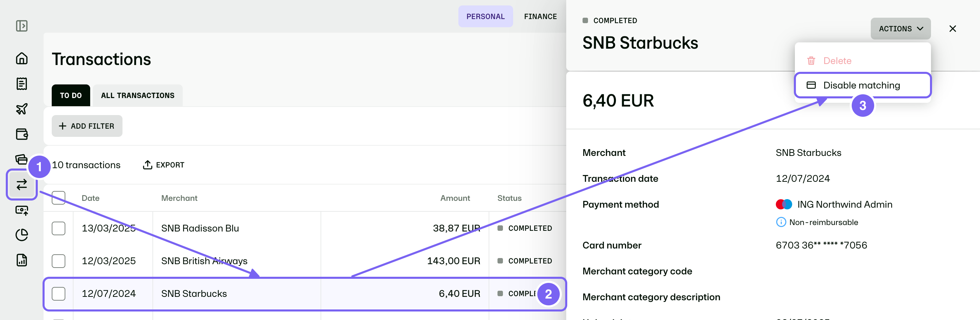Choose Disable matching from actions menu

863,85
